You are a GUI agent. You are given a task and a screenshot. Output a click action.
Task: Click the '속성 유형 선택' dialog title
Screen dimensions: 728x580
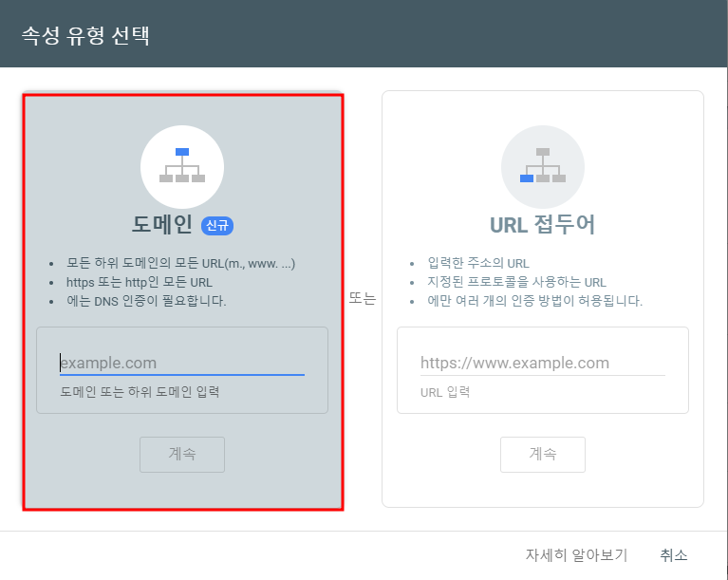85,35
